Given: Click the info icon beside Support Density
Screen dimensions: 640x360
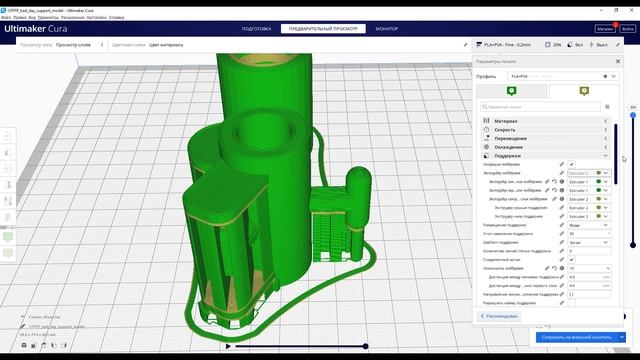Looking at the screenshot, I should point(562,268).
